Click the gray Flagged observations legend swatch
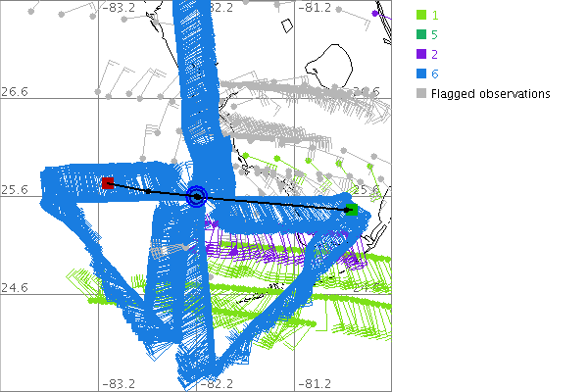 (421, 94)
